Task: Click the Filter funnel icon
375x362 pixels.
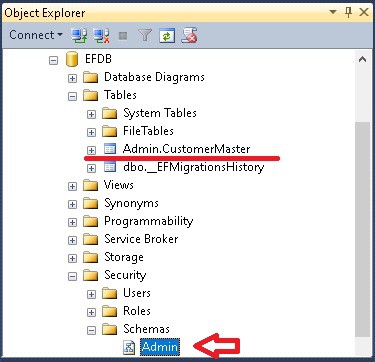Action: point(145,35)
